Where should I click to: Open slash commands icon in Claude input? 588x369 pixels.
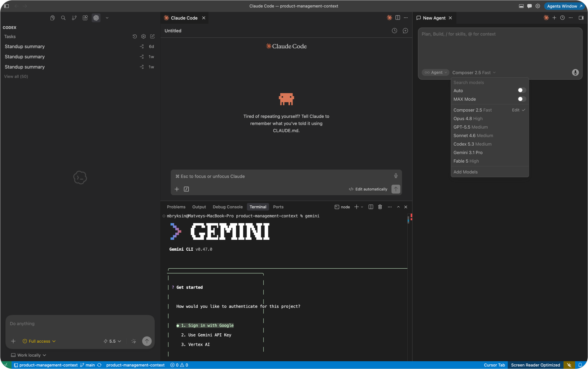coord(186,189)
